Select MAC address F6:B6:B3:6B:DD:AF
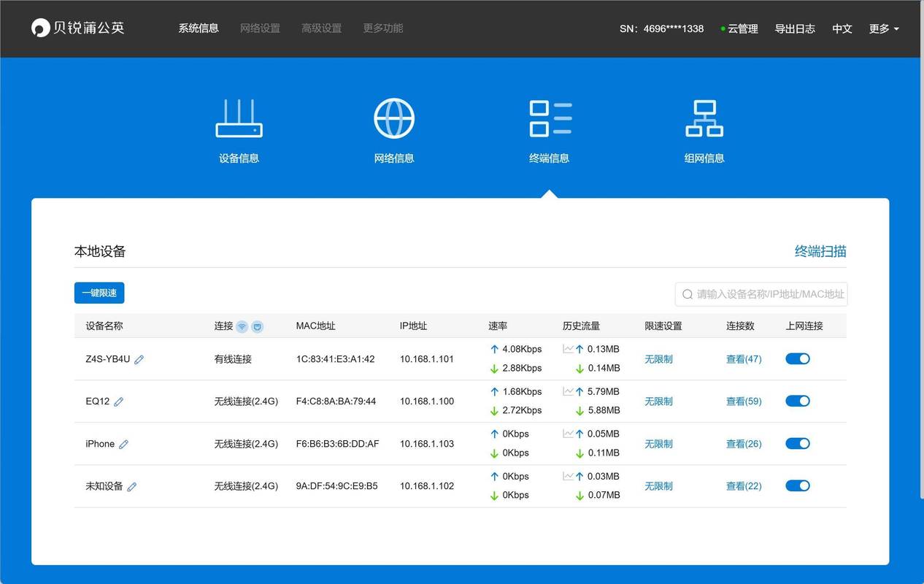Screen dimensions: 924x584 point(337,444)
